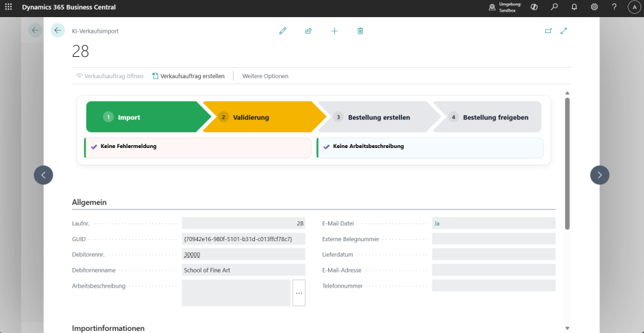Collapse the Allgemein section header
This screenshot has width=644, height=333.
click(x=89, y=202)
